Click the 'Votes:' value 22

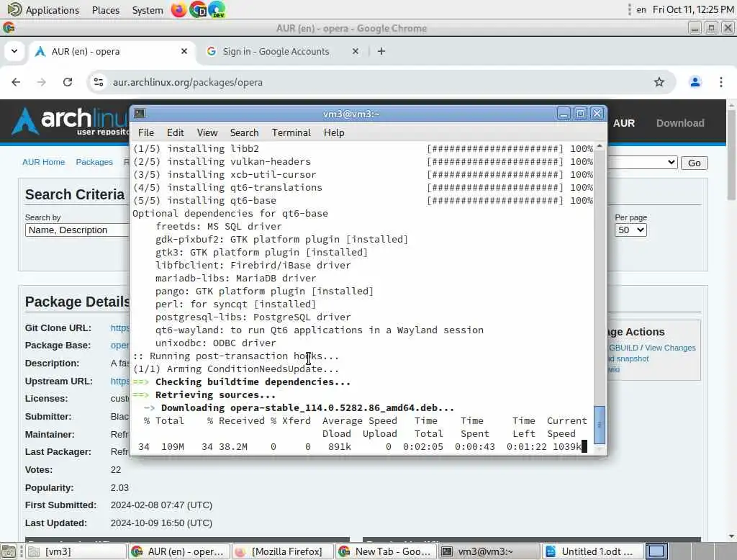(x=116, y=470)
